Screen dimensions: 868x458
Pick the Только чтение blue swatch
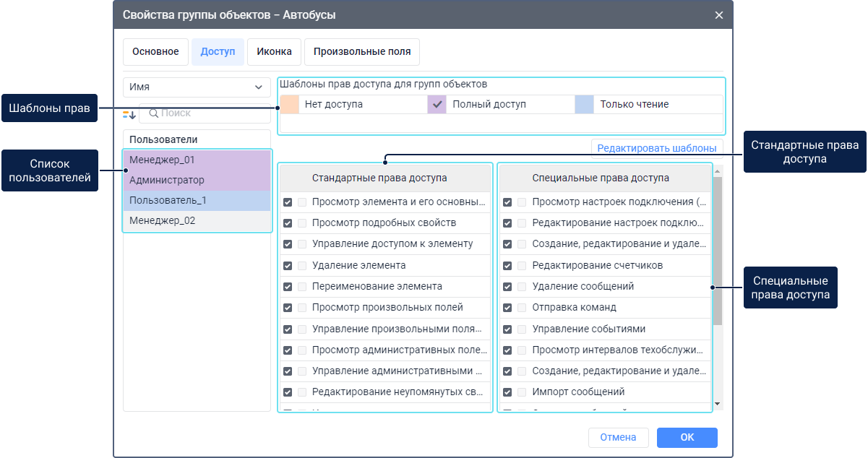coord(584,105)
